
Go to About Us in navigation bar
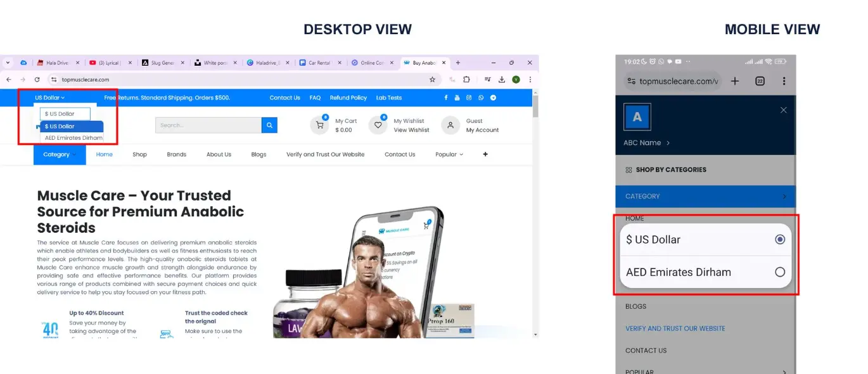click(x=219, y=154)
